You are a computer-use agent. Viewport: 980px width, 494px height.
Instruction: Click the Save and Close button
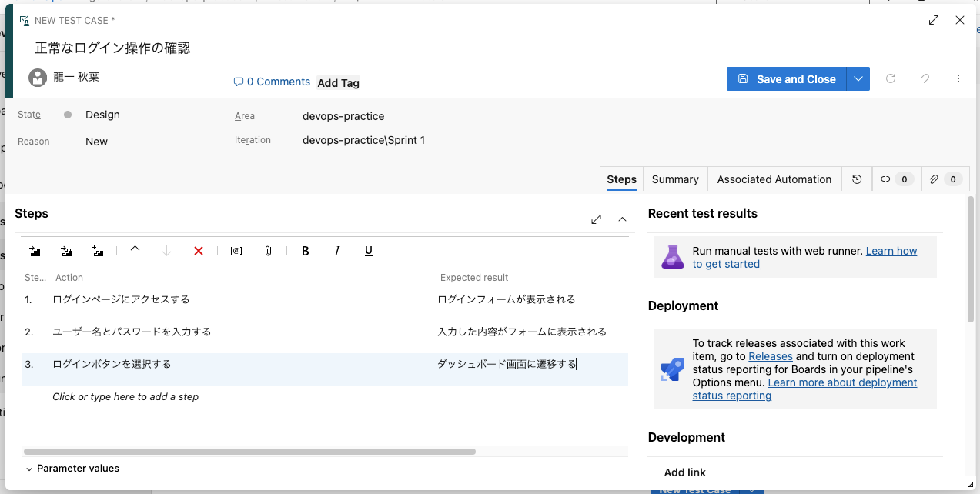[x=787, y=79]
